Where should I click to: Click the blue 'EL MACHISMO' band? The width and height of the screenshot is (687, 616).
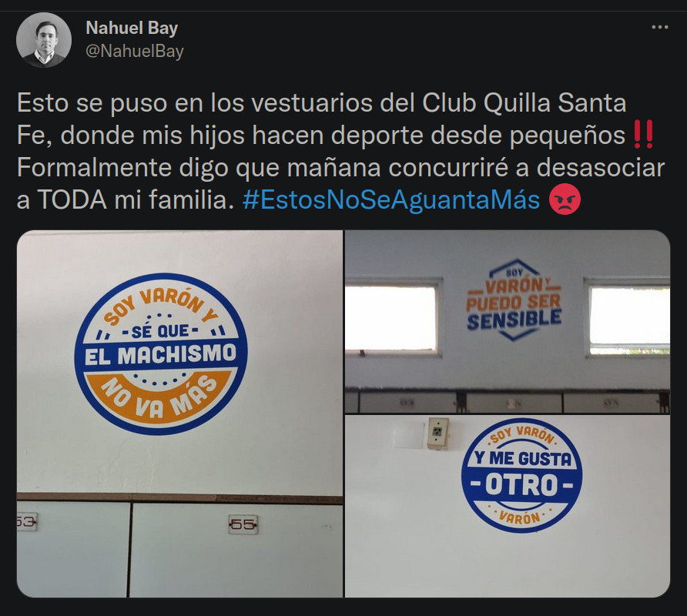click(161, 355)
